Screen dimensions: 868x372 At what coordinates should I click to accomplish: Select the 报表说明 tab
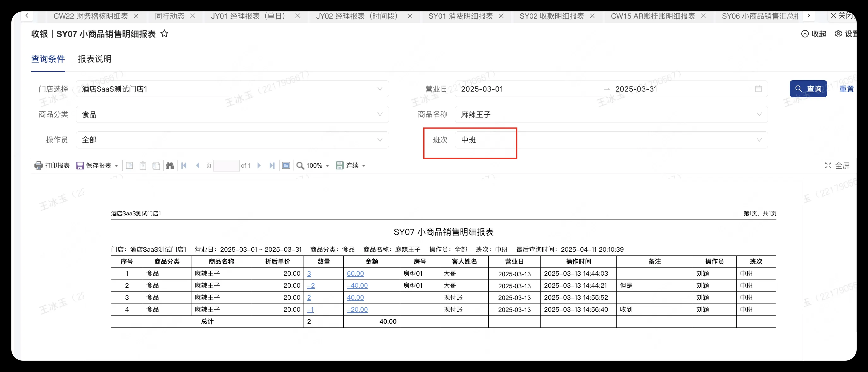pyautogui.click(x=95, y=59)
